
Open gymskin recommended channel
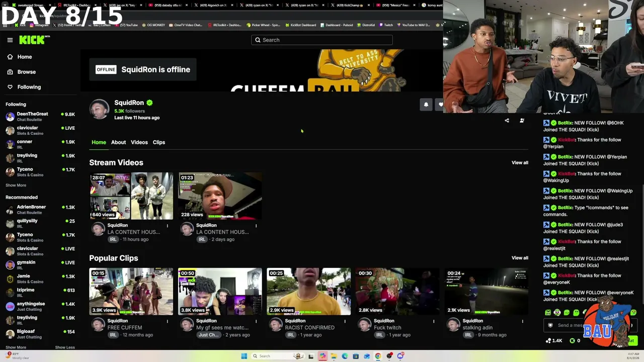point(40,265)
